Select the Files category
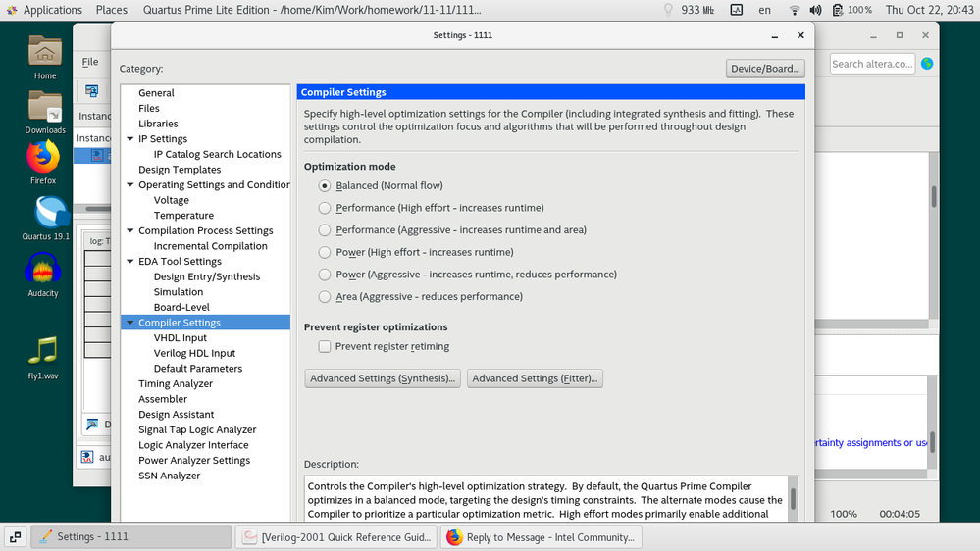Image resolution: width=980 pixels, height=551 pixels. tap(149, 108)
